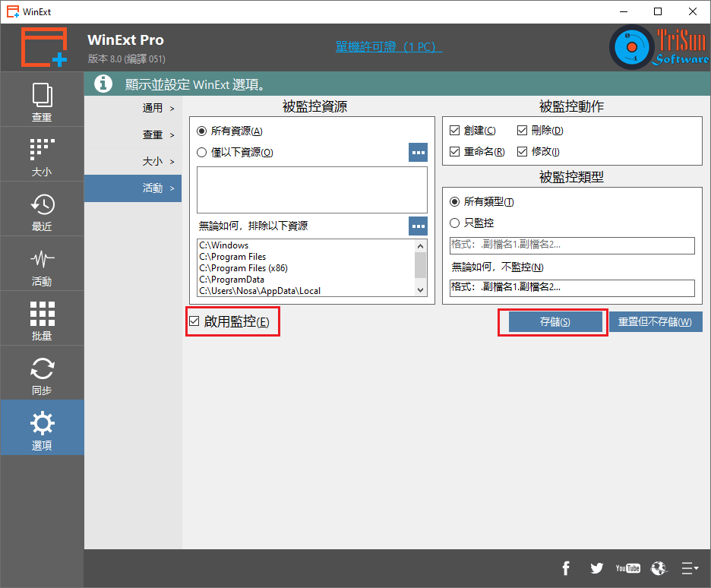Open the 大小 settings tab

point(133,161)
